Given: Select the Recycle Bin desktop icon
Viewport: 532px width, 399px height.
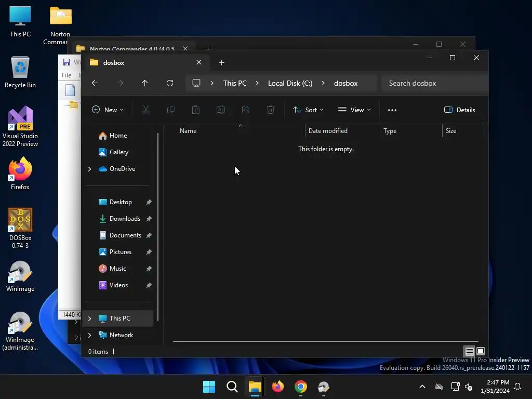Looking at the screenshot, I should tap(20, 72).
